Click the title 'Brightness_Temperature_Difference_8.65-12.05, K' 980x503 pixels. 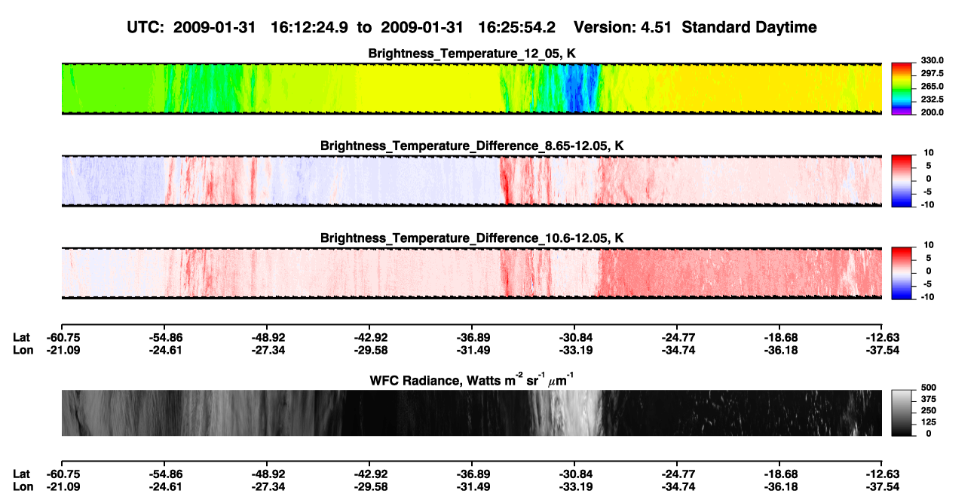(471, 146)
